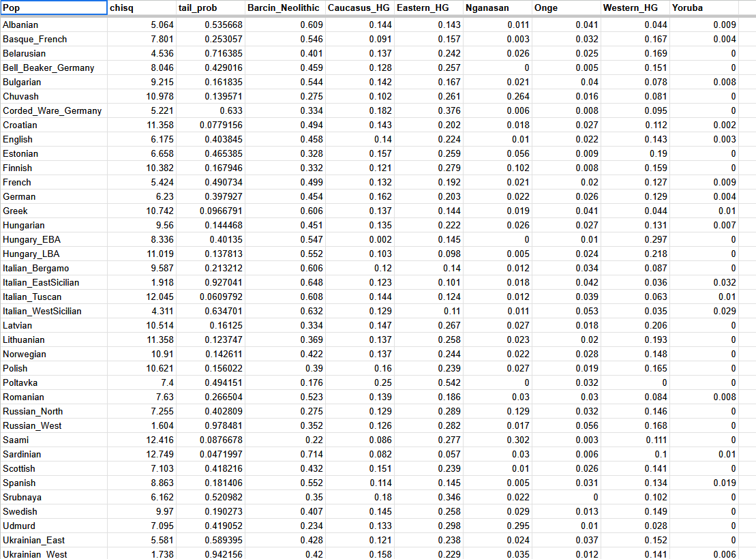Select Chuvash chisq value 10.978

[160, 97]
